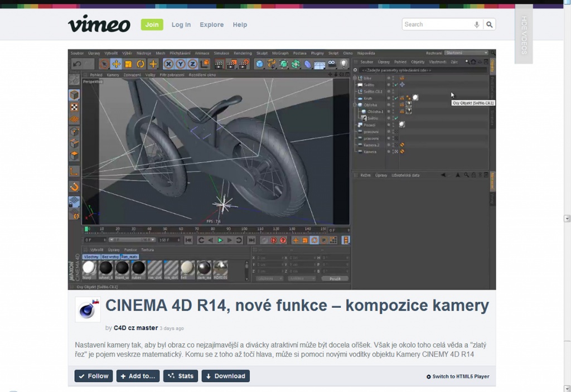Toggle visibility dot for the bike object
The height and width of the screenshot is (392, 571).
[x=389, y=78]
